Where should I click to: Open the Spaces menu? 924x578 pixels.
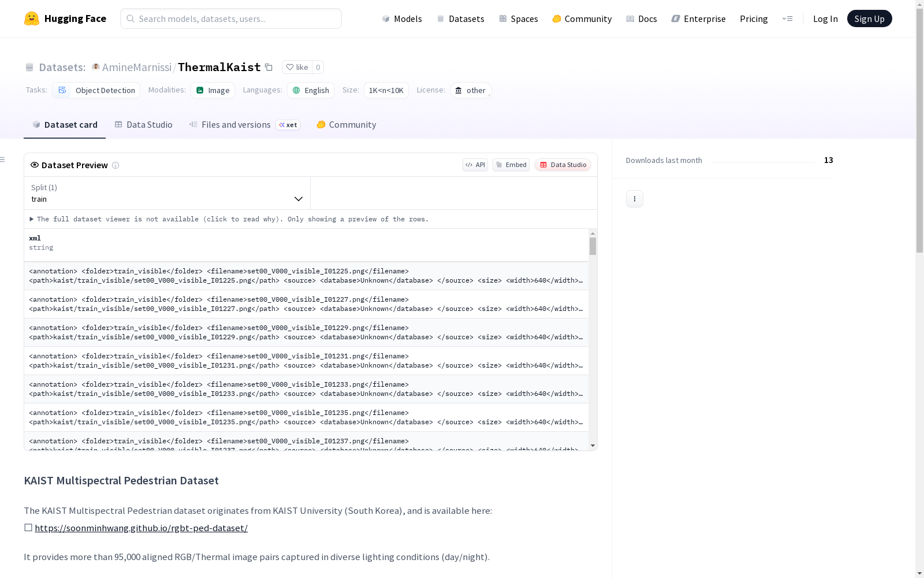coord(519,18)
